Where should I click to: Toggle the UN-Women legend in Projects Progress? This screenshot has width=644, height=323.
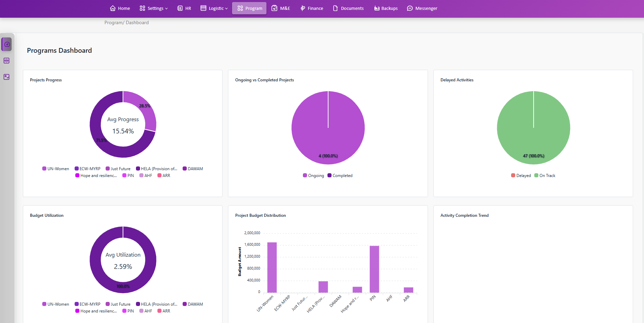pyautogui.click(x=56, y=168)
